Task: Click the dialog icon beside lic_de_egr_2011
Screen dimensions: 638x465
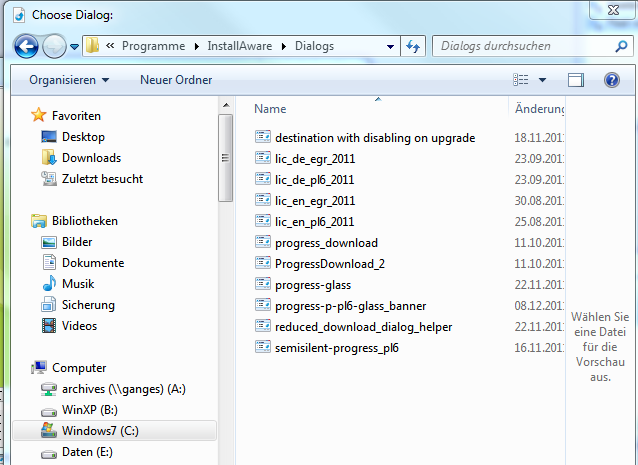Action: [263, 157]
